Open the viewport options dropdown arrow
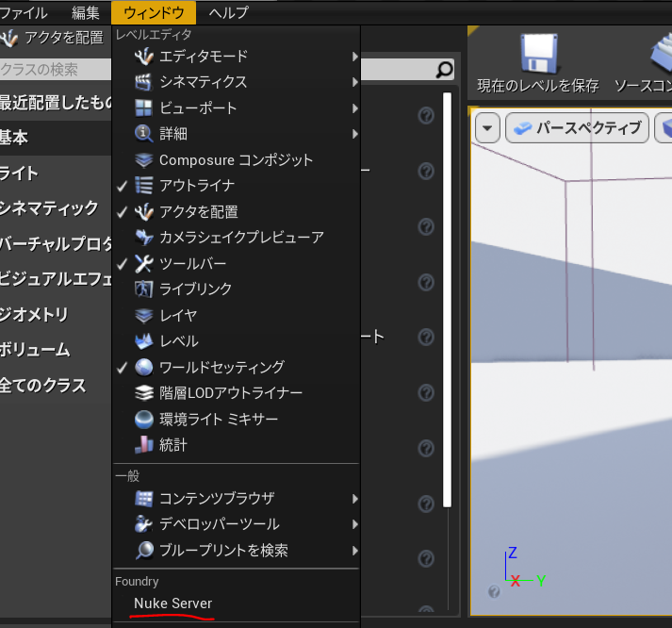The image size is (672, 628). point(487,127)
